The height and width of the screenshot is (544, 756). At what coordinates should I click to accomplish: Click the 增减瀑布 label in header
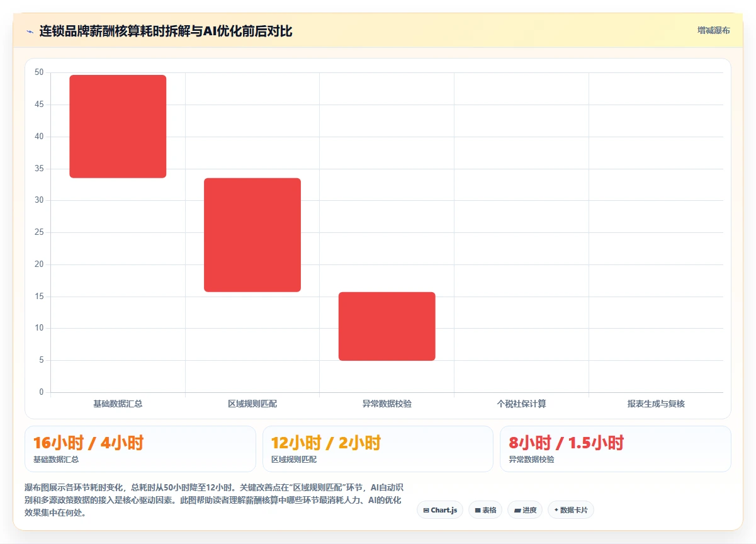pos(714,30)
